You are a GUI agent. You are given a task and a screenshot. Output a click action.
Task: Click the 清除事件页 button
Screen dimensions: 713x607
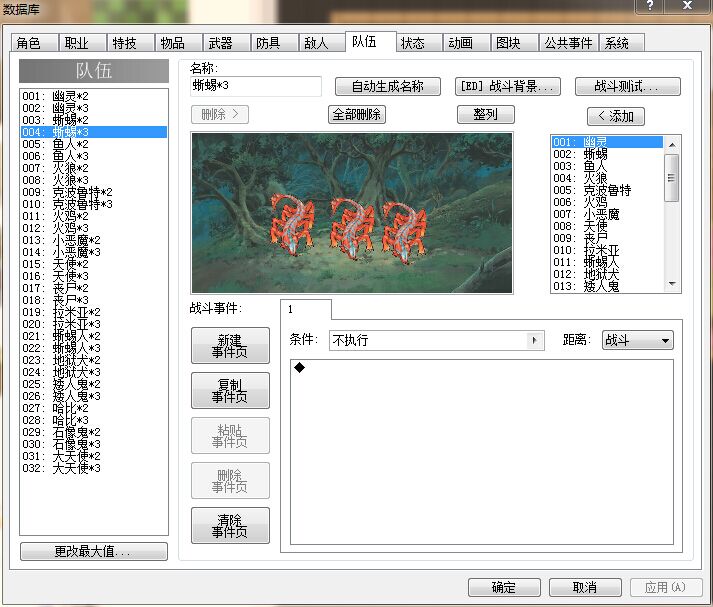click(x=230, y=526)
